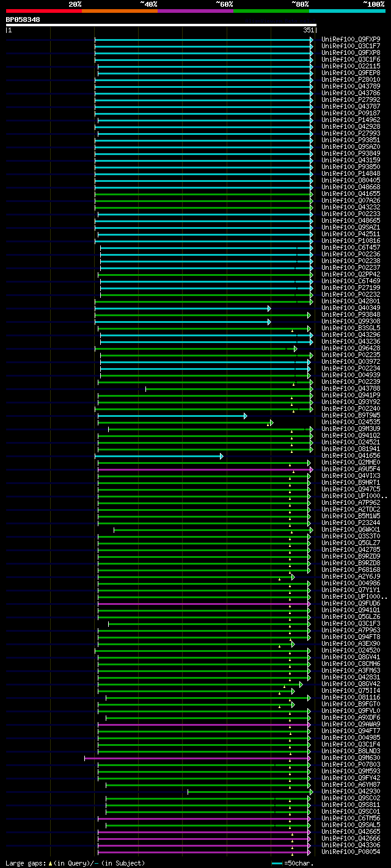Image resolution: width=391 pixels, height=868 pixels.
Task: Click the cyan ~100% legend segment
Action: [x=346, y=10]
